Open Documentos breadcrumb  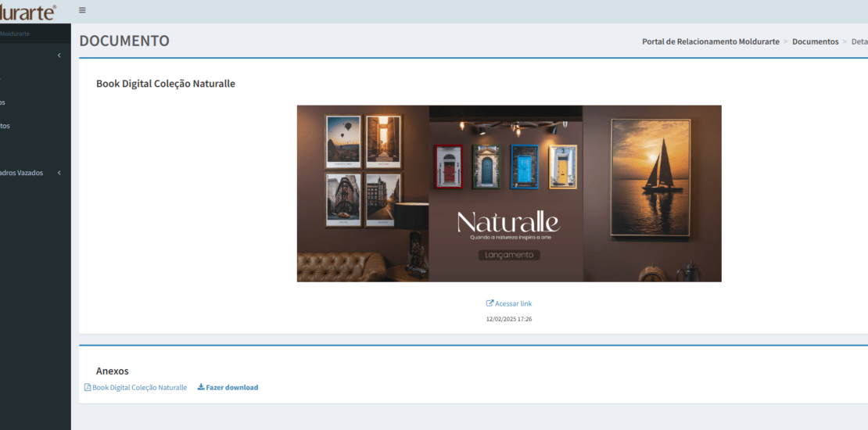815,41
